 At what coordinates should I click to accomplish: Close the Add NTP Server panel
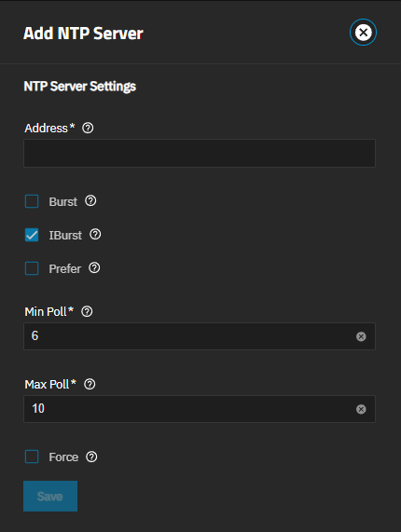363,33
